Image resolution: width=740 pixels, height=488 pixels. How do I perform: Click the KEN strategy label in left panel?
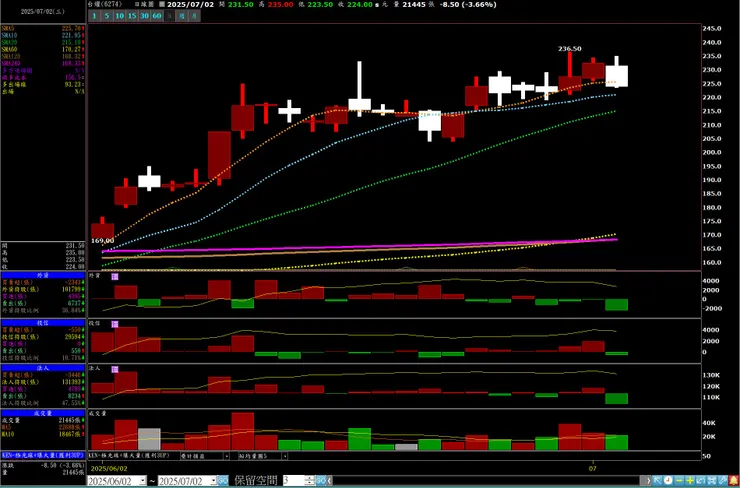tap(43, 455)
